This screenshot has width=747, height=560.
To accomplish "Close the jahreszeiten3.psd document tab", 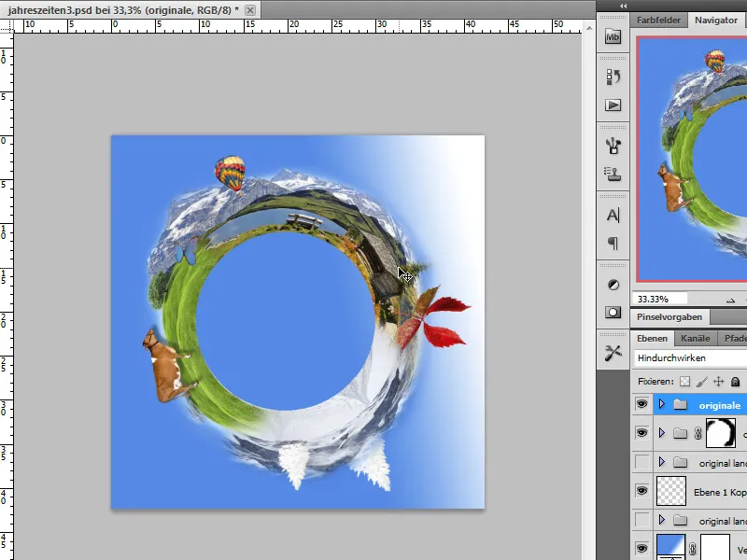I will (250, 10).
